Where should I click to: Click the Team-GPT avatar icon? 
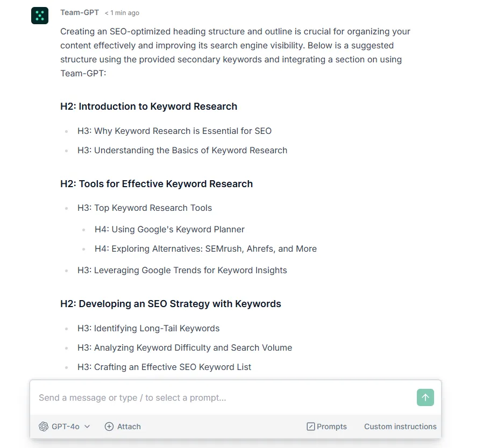tap(40, 16)
